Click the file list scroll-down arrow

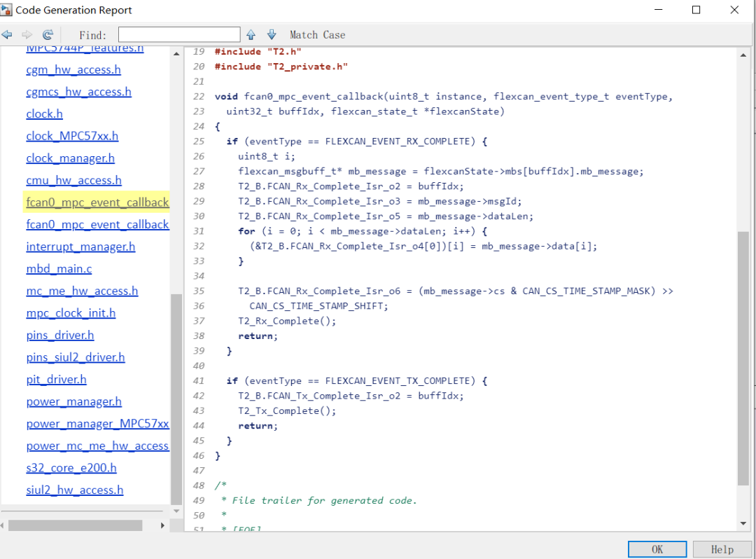pyautogui.click(x=176, y=511)
